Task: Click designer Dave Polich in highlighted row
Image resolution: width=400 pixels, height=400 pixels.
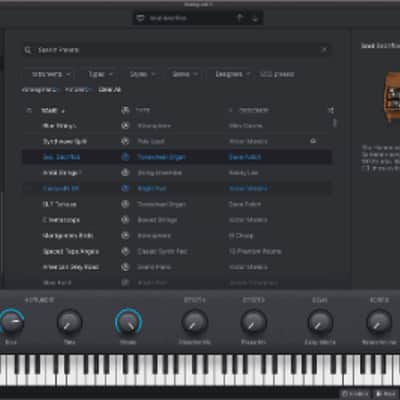Action: coord(245,157)
